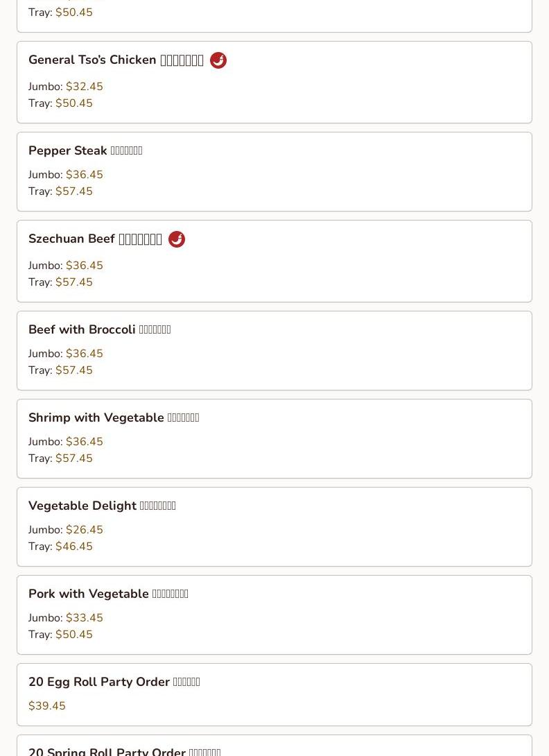Click the spicy pepper icon beside General Tso's Chicken
549x756 pixels.
click(x=218, y=60)
